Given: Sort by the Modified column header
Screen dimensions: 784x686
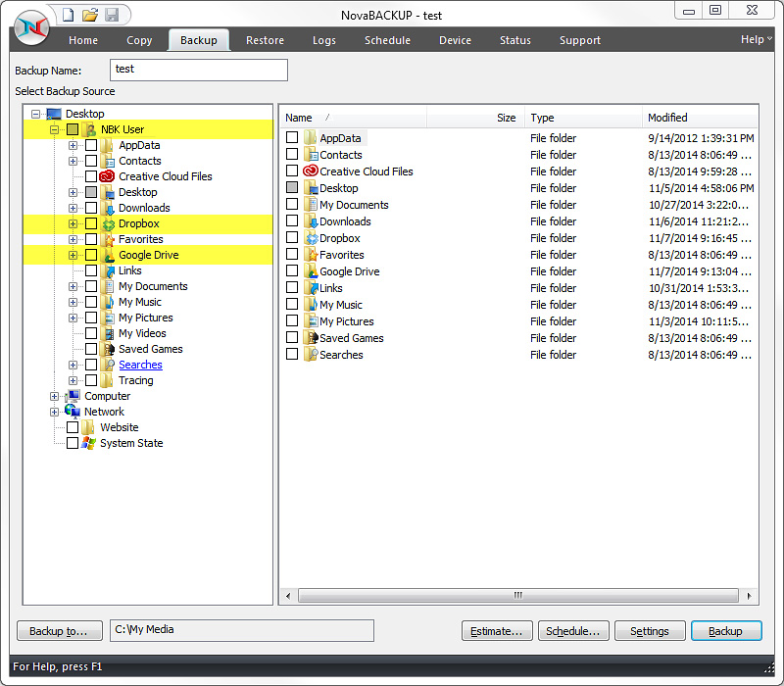Looking at the screenshot, I should click(700, 118).
